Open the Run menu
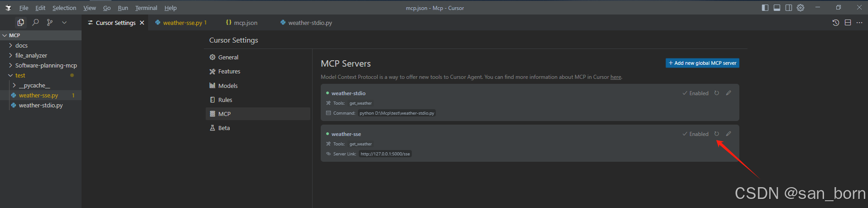 123,8
